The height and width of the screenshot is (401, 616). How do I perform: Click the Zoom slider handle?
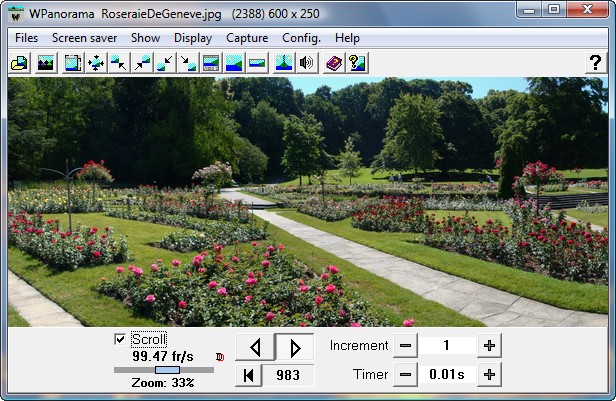tap(167, 370)
